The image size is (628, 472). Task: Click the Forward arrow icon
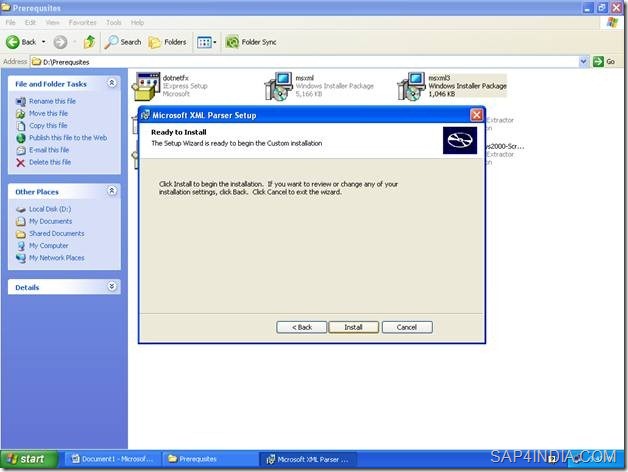pyautogui.click(x=60, y=42)
